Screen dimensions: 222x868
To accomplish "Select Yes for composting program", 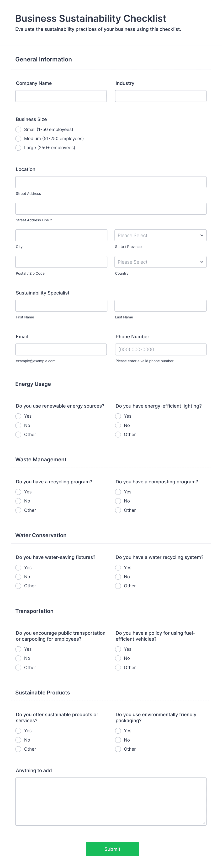I will click(118, 492).
